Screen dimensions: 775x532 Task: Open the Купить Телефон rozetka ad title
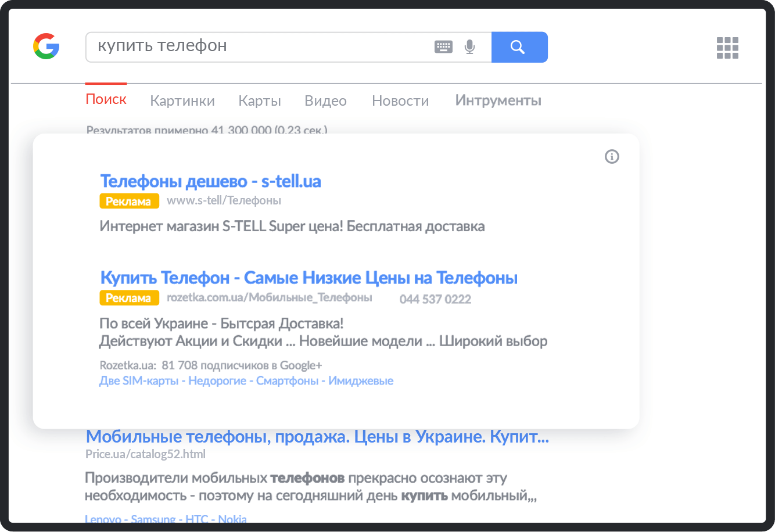coord(308,278)
